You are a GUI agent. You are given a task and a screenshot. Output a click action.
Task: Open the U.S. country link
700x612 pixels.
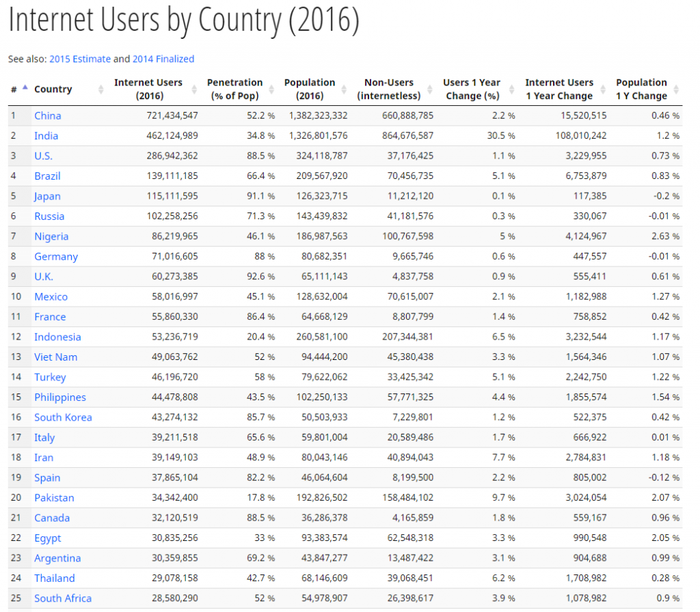(43, 156)
